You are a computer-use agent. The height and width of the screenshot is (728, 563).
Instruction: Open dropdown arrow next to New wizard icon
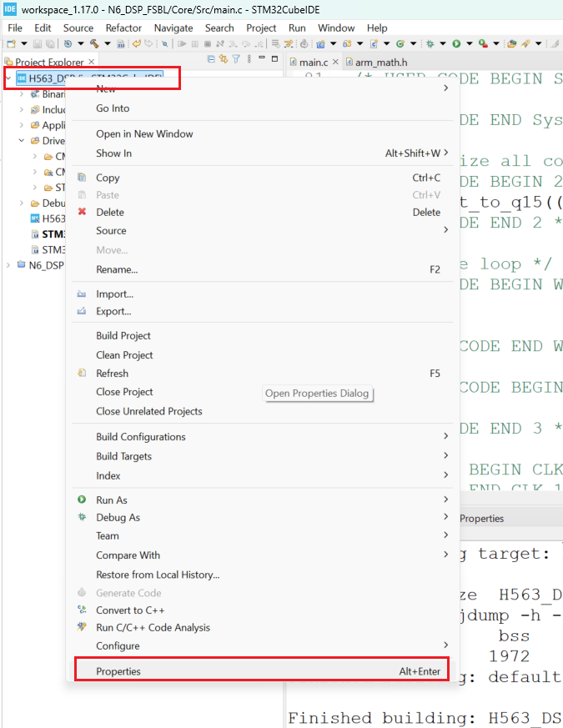24,43
